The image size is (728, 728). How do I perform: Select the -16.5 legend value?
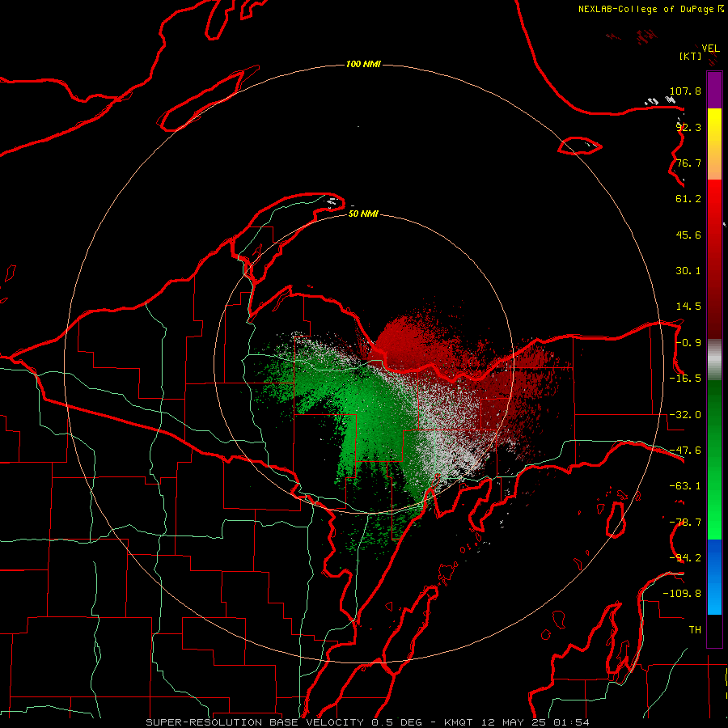coord(685,379)
